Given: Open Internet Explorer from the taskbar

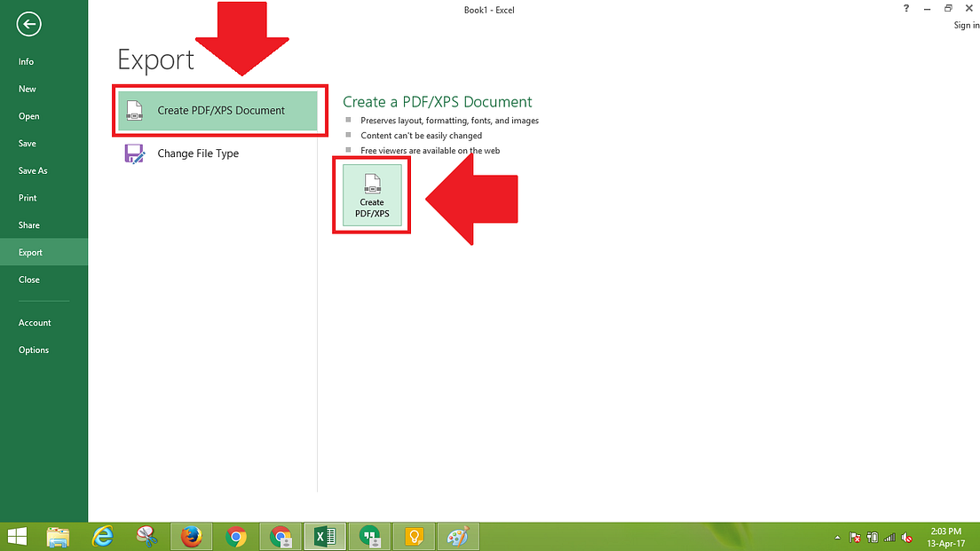Looking at the screenshot, I should [x=103, y=536].
